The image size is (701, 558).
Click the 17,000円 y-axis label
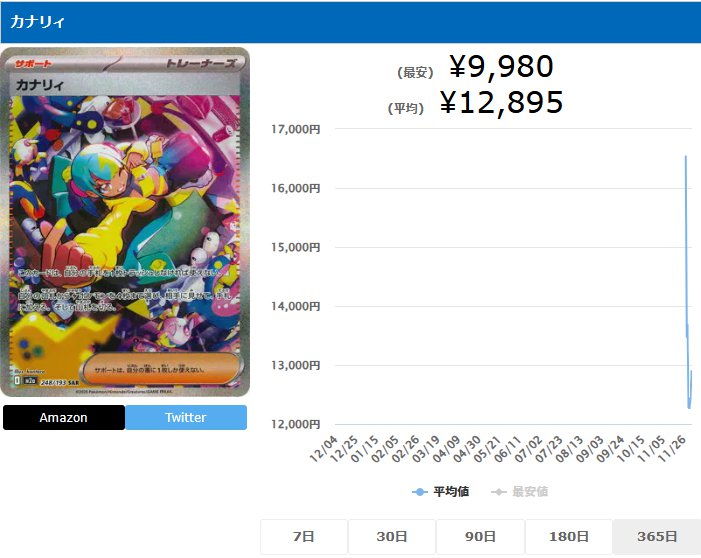click(x=296, y=130)
